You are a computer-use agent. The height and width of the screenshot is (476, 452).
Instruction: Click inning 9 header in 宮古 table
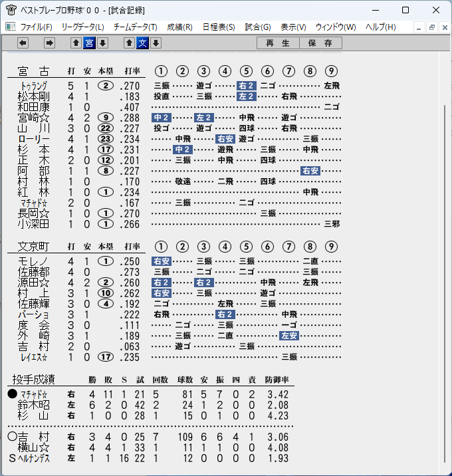331,71
